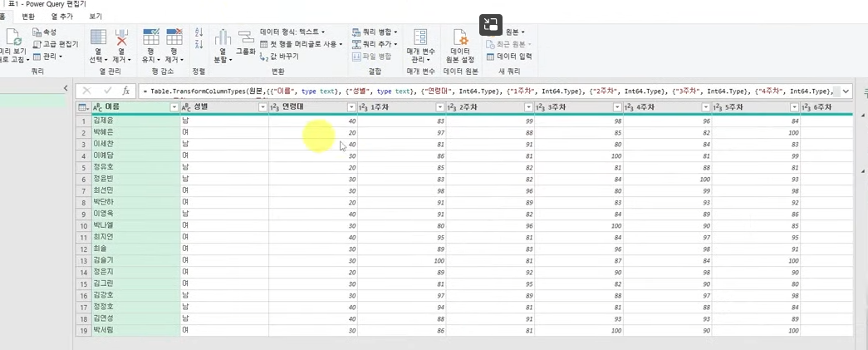Open filter dropdown of 1주차 column
This screenshot has width=868, height=350.
tap(440, 107)
